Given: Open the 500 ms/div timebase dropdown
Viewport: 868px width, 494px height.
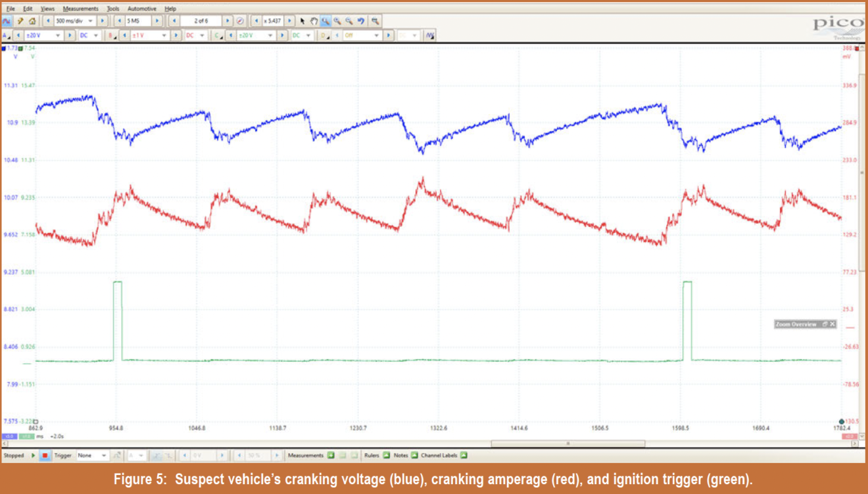Looking at the screenshot, I should click(91, 21).
